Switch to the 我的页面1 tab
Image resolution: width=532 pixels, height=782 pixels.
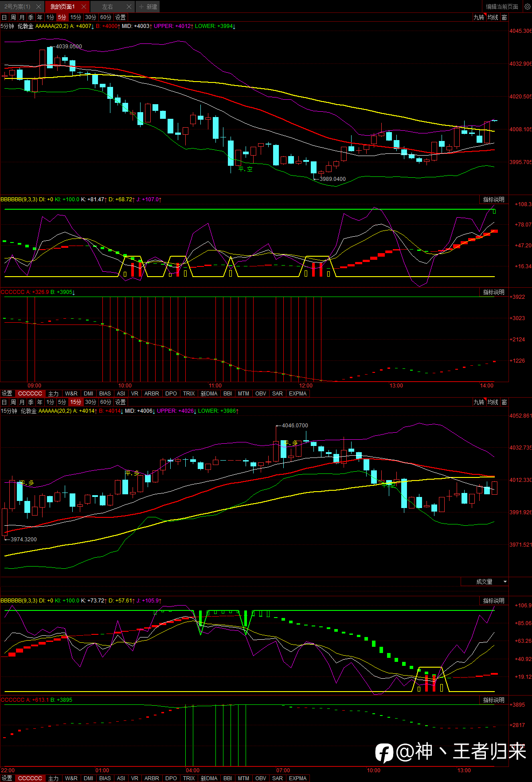(x=63, y=7)
